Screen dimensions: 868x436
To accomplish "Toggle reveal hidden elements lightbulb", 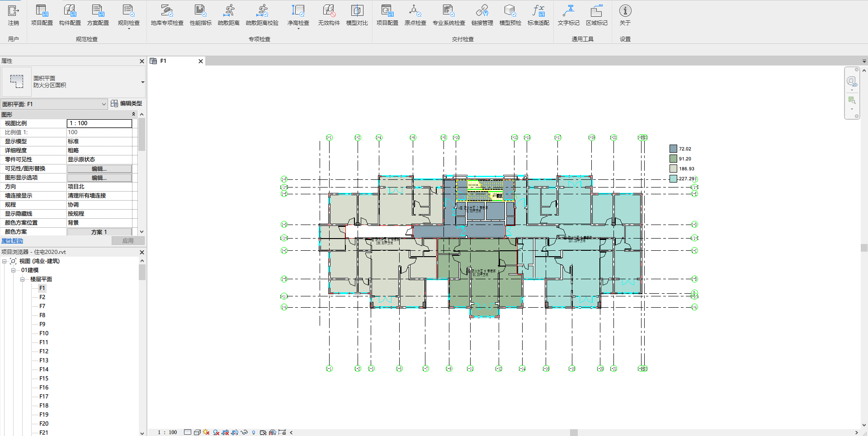I will [254, 432].
